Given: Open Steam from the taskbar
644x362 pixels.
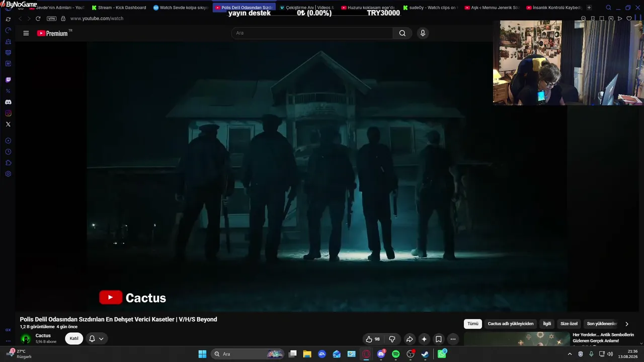Looking at the screenshot, I should (x=425, y=354).
